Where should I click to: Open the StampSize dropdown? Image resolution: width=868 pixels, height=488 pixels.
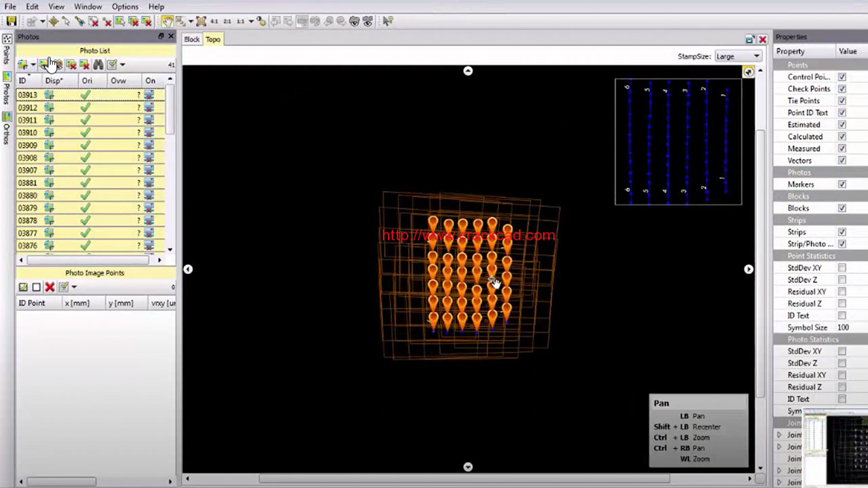(x=738, y=56)
